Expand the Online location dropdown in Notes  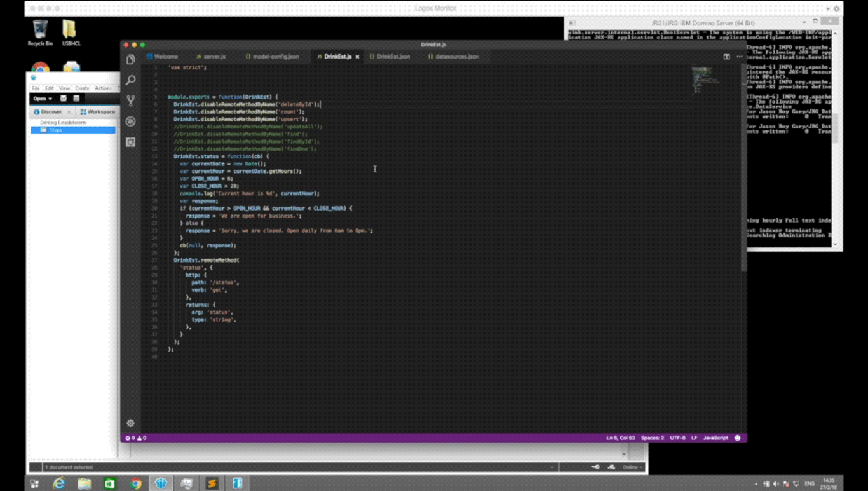coord(633,467)
